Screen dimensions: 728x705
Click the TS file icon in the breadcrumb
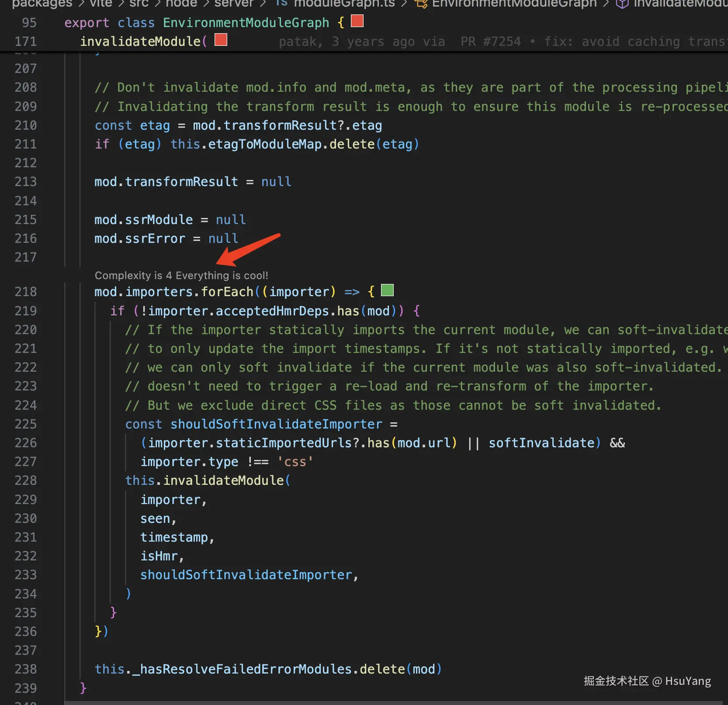tap(281, 3)
